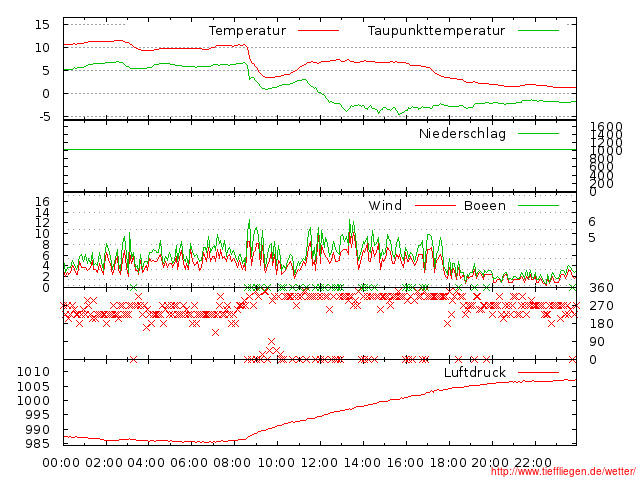
Task: Click the 12:00 time axis label
Action: click(x=319, y=462)
